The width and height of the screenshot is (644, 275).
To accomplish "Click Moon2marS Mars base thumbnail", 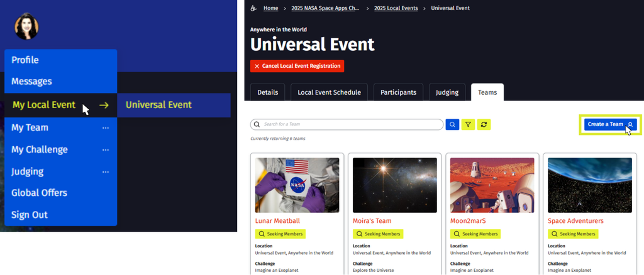I will coord(492,185).
